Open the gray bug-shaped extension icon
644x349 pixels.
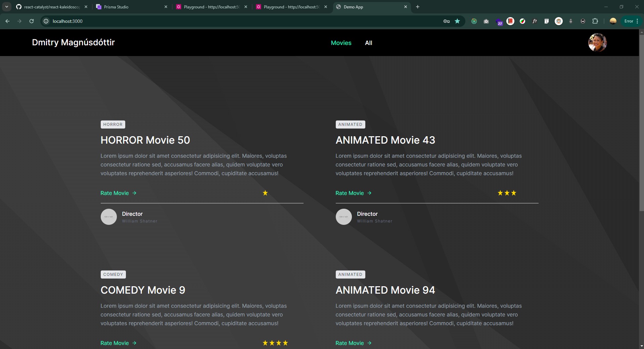[x=571, y=21]
